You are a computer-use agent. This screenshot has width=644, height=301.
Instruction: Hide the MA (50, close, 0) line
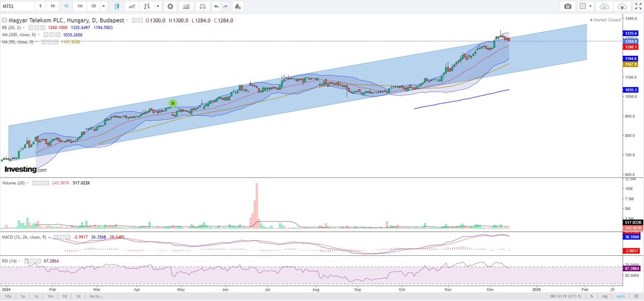(44, 42)
